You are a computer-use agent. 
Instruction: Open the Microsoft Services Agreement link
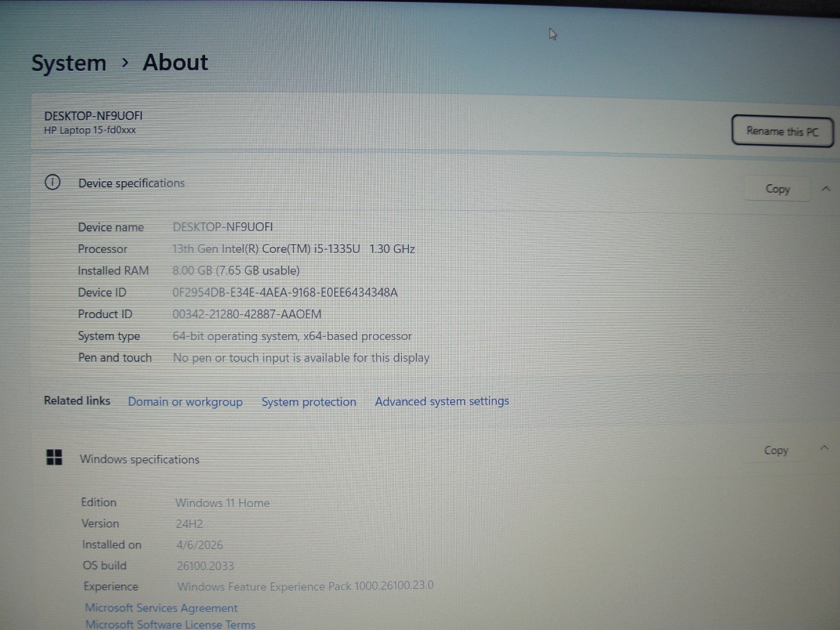click(x=161, y=608)
